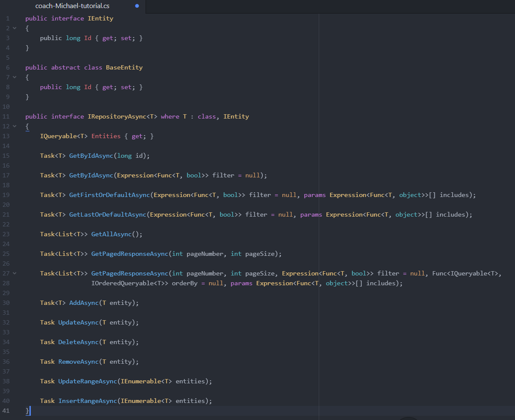Click the 'BaseEntity' class name

pyautogui.click(x=124, y=67)
